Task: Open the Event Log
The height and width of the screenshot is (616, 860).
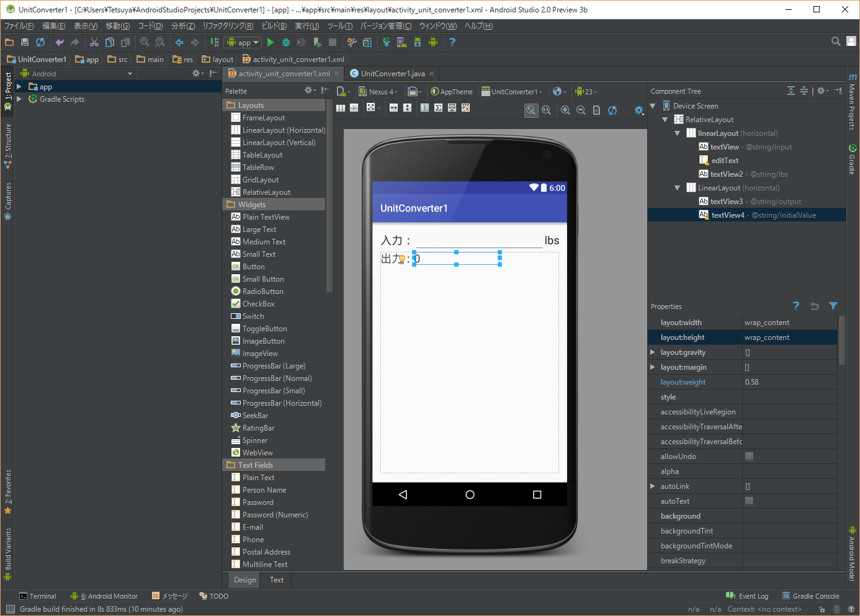Action: [x=747, y=596]
